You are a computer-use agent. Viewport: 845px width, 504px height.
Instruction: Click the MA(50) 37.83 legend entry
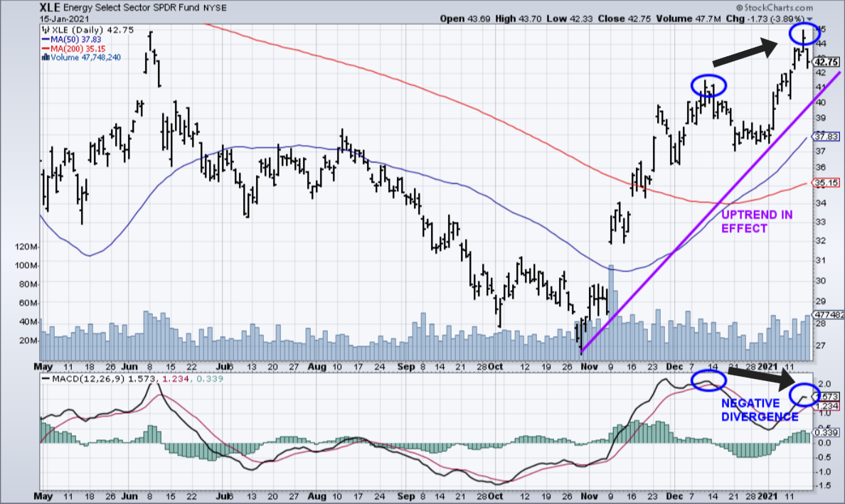click(x=76, y=39)
